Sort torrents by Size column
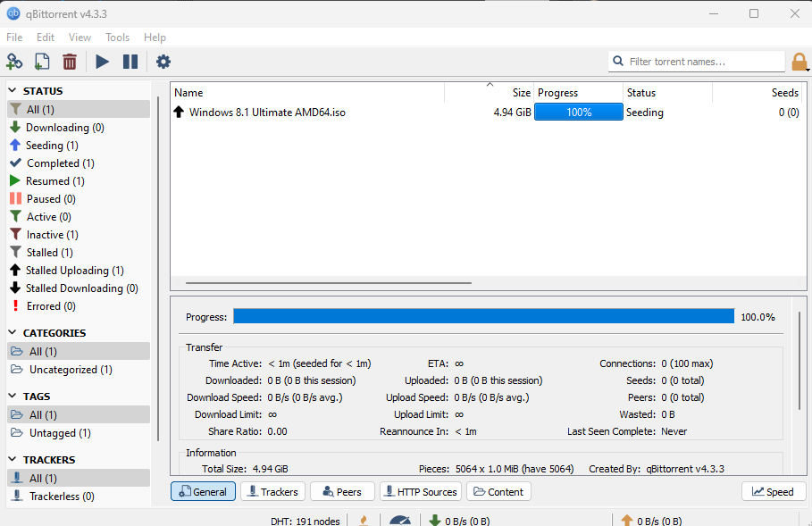 point(489,93)
